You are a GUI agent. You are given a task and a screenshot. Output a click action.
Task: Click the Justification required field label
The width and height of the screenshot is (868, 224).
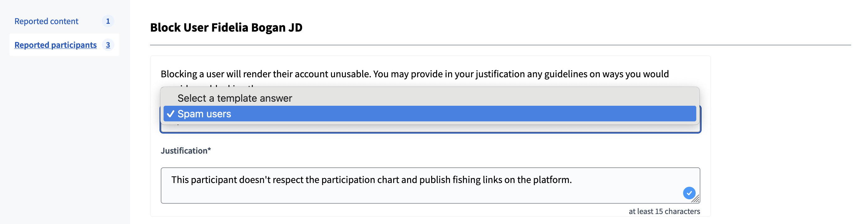coord(186,151)
